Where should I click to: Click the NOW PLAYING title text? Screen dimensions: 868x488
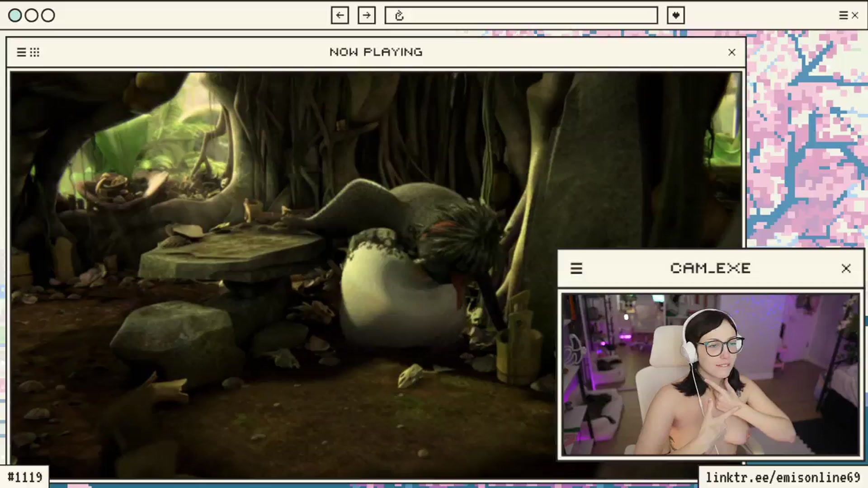tap(376, 52)
